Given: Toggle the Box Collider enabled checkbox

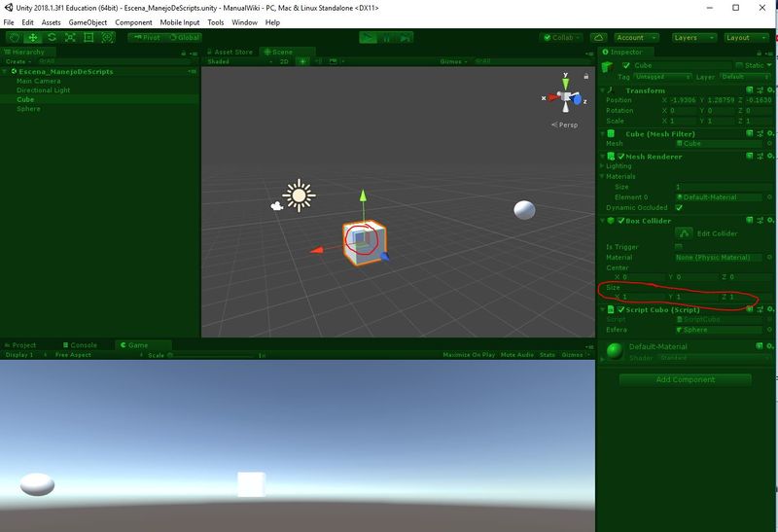Looking at the screenshot, I should (621, 221).
